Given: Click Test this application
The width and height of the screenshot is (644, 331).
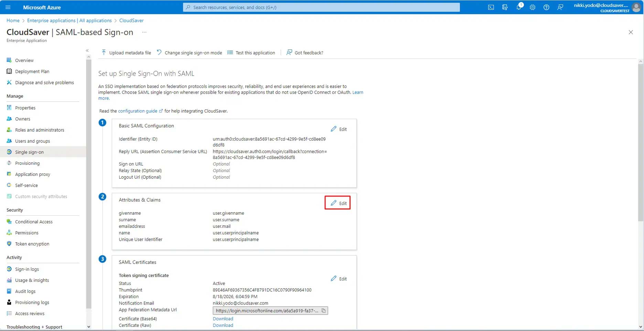Looking at the screenshot, I should point(251,53).
